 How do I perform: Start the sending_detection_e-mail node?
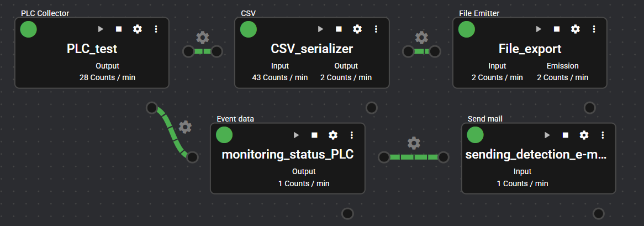pyautogui.click(x=547, y=135)
